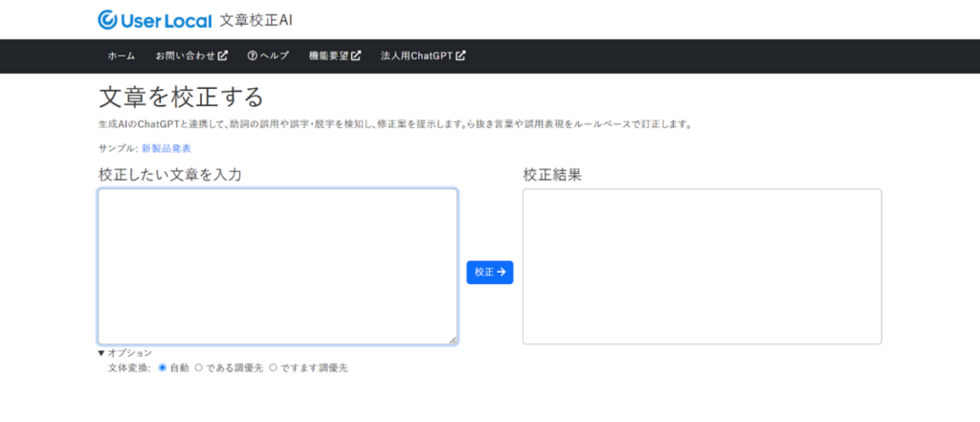The height and width of the screenshot is (422, 980).
Task: Focus the 校正したい文章を入力 text area
Action: (278, 266)
